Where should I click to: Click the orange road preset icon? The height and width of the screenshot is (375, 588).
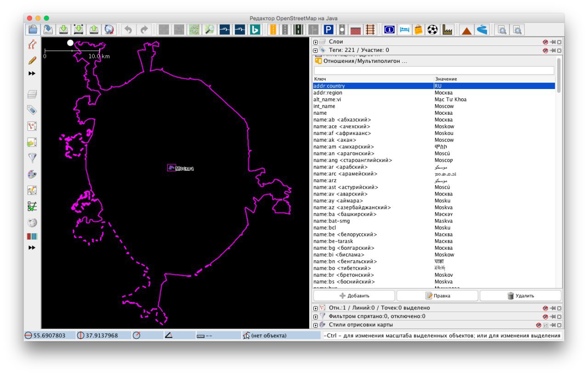click(273, 29)
